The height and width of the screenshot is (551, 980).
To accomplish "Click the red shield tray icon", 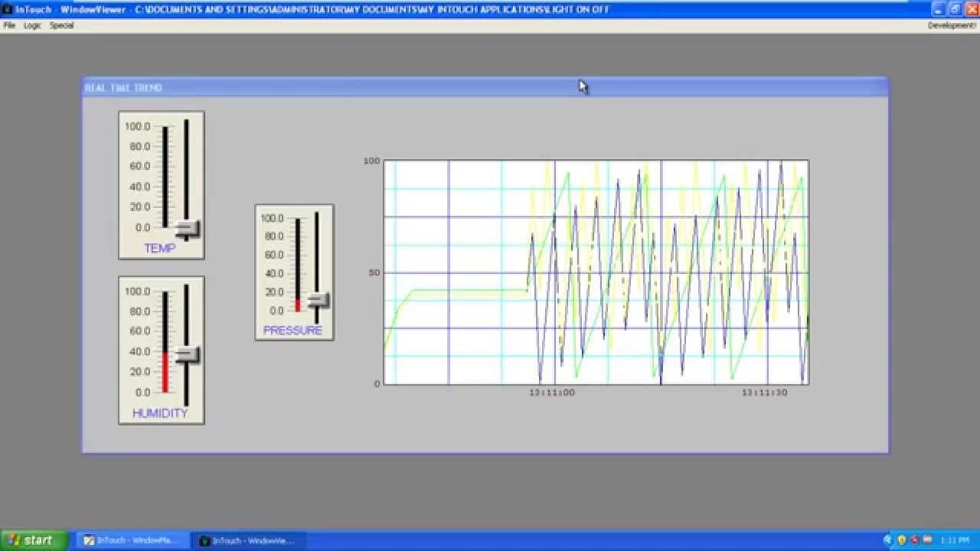I will click(915, 540).
